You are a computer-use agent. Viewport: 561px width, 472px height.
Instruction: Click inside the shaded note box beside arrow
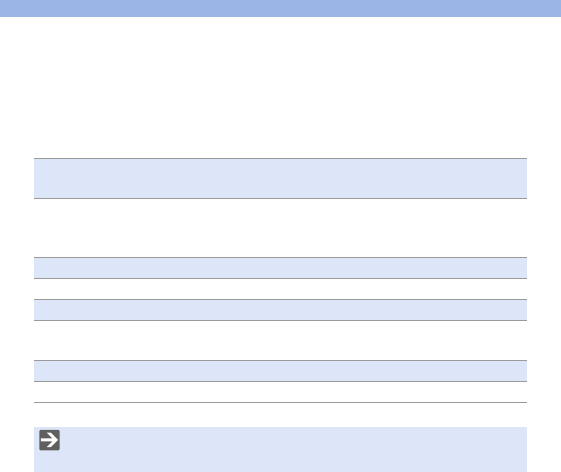click(x=293, y=449)
